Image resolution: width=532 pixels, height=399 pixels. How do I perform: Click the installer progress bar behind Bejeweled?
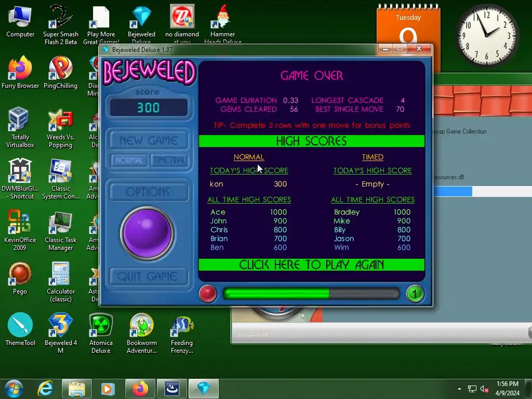click(483, 192)
